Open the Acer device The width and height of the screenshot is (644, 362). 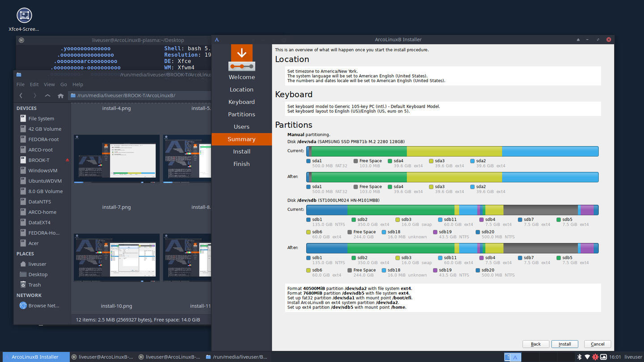(41, 243)
